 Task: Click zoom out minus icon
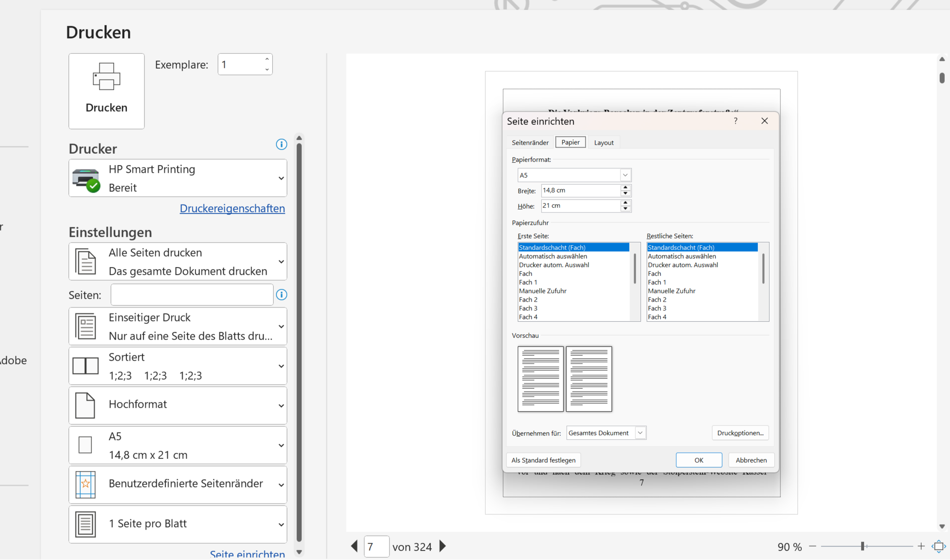(x=813, y=546)
